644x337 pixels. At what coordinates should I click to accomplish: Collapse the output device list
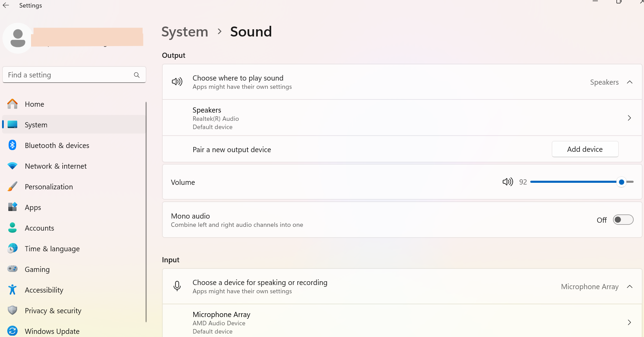click(630, 82)
